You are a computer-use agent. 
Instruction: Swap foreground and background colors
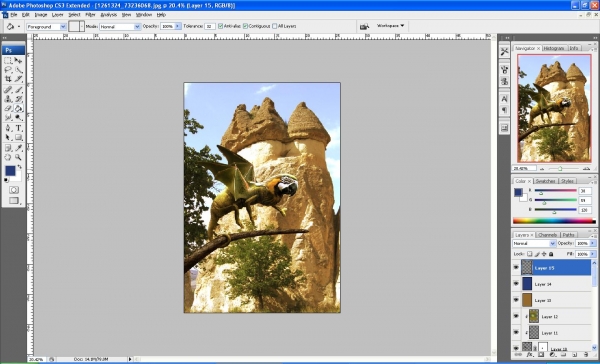pyautogui.click(x=20, y=167)
